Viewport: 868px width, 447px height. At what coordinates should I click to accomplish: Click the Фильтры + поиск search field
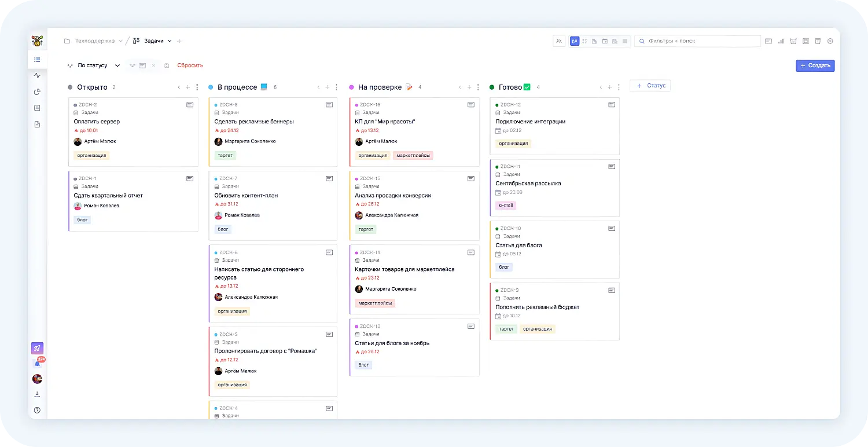coord(697,41)
